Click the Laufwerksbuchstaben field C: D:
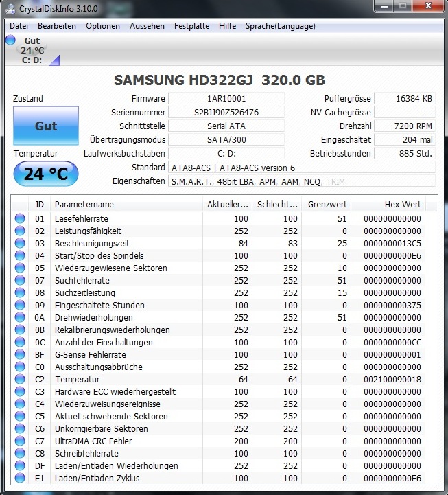 [x=226, y=153]
